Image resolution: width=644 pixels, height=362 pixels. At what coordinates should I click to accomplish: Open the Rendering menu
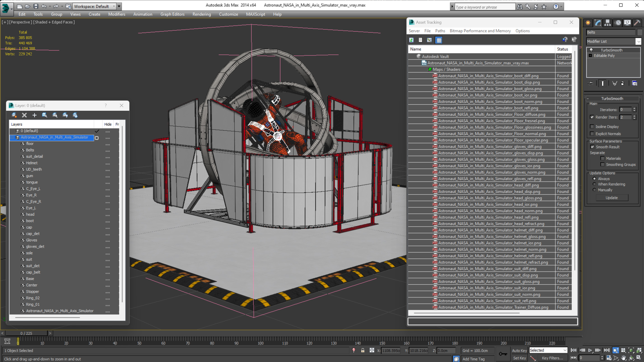tap(202, 14)
